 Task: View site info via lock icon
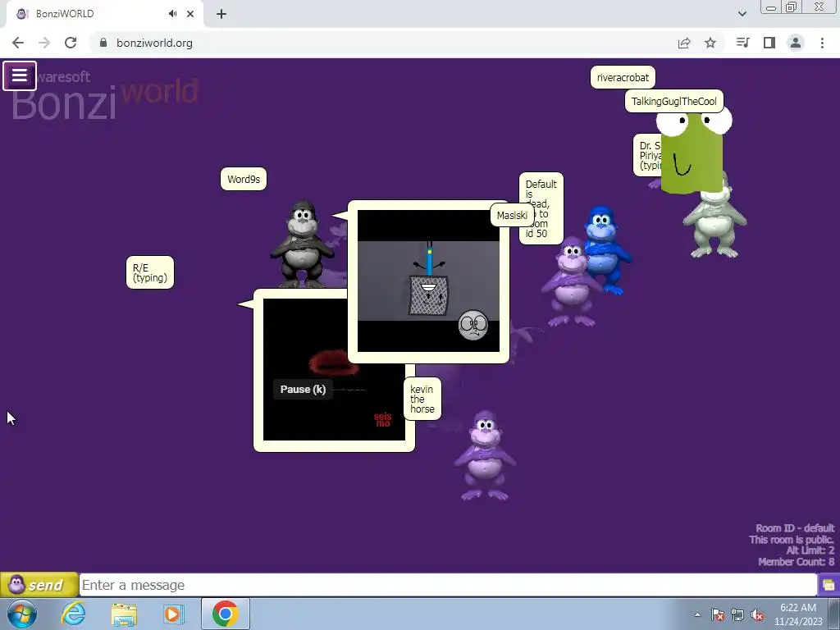(x=103, y=43)
